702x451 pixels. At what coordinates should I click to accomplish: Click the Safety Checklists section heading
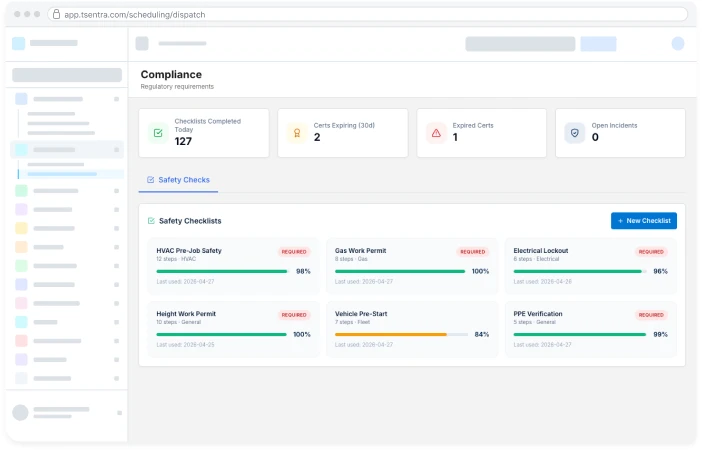[x=190, y=221]
